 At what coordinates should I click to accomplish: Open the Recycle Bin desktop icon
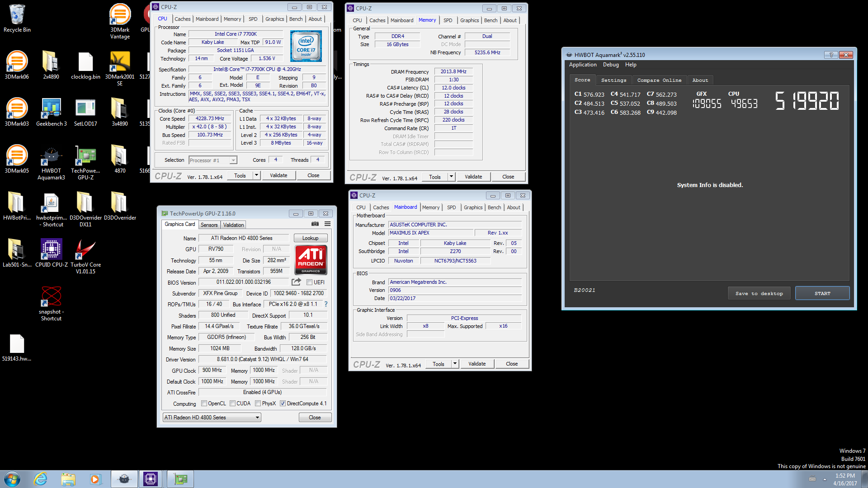pyautogui.click(x=17, y=18)
